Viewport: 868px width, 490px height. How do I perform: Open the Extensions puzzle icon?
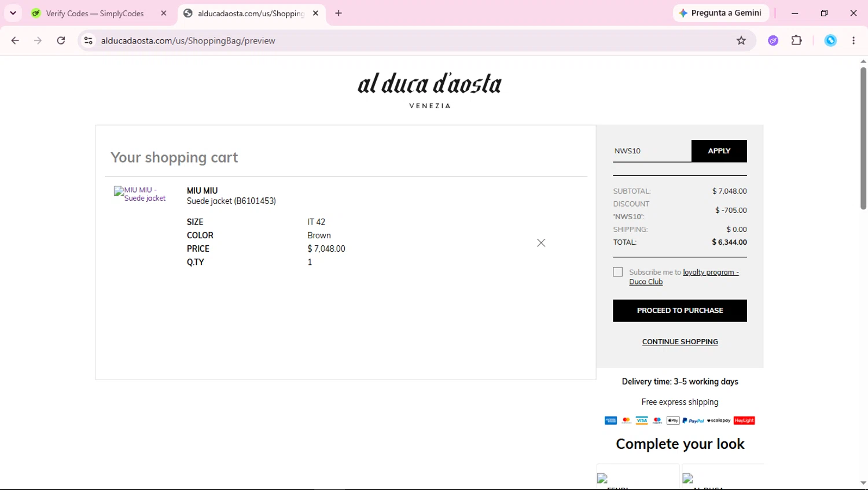tap(797, 40)
